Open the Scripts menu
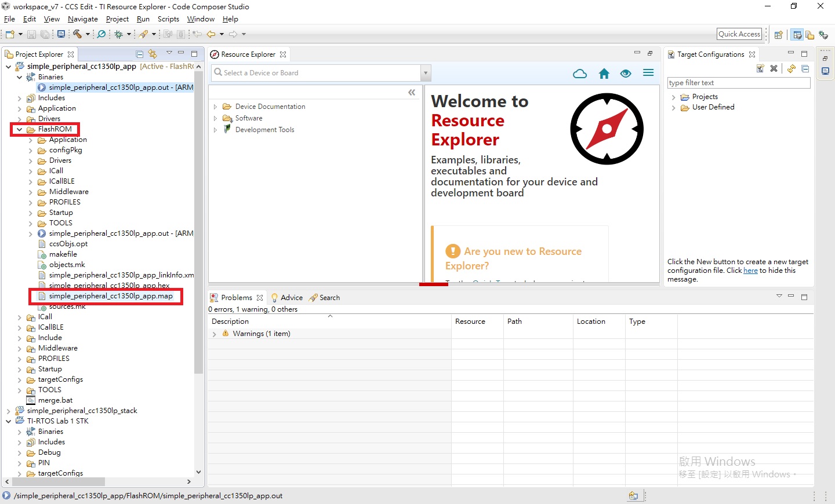 pos(168,19)
